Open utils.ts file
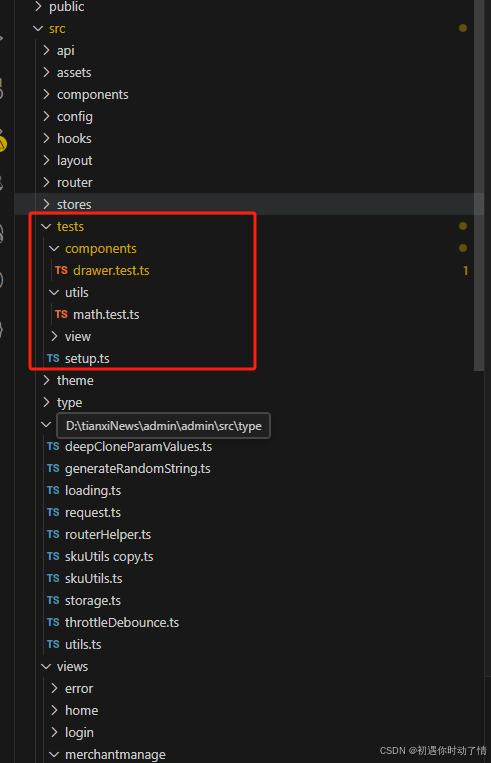This screenshot has height=763, width=491. click(83, 645)
